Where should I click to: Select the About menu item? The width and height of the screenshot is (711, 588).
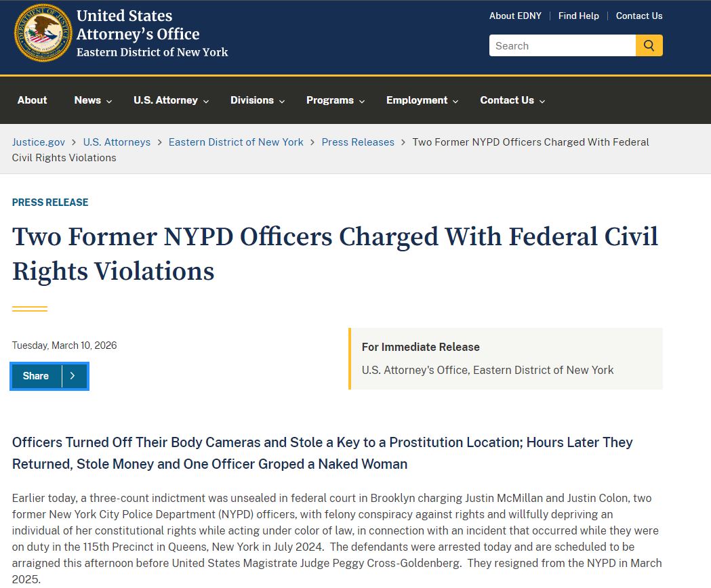[x=32, y=100]
